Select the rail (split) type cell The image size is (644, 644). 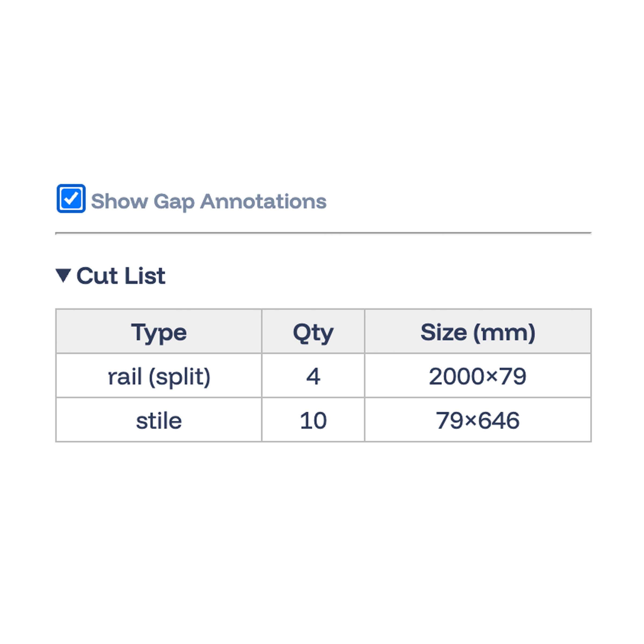[159, 376]
